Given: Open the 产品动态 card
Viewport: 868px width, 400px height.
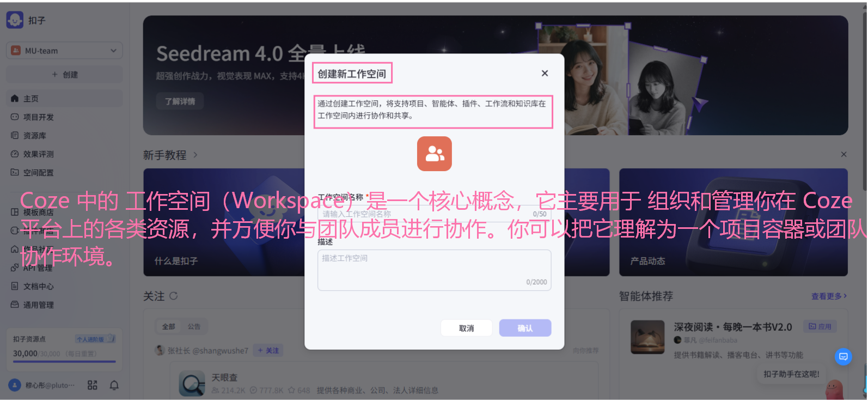Looking at the screenshot, I should click(x=733, y=222).
